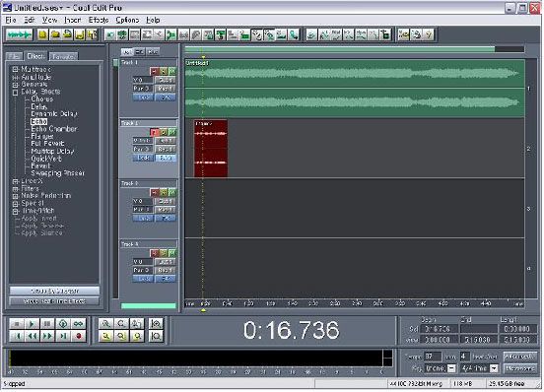The height and width of the screenshot is (392, 544).
Task: Jump to beginning with Go to Start button
Action: (x=17, y=336)
